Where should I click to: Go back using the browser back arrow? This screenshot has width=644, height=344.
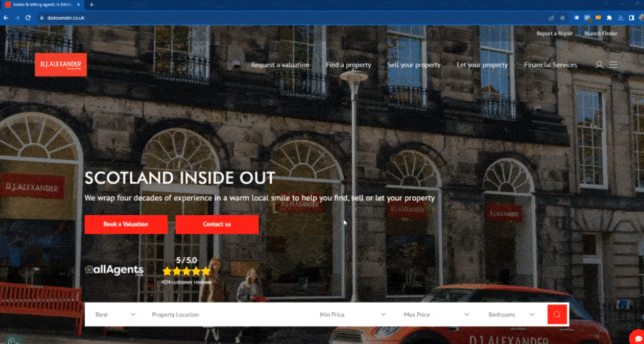[x=5, y=18]
